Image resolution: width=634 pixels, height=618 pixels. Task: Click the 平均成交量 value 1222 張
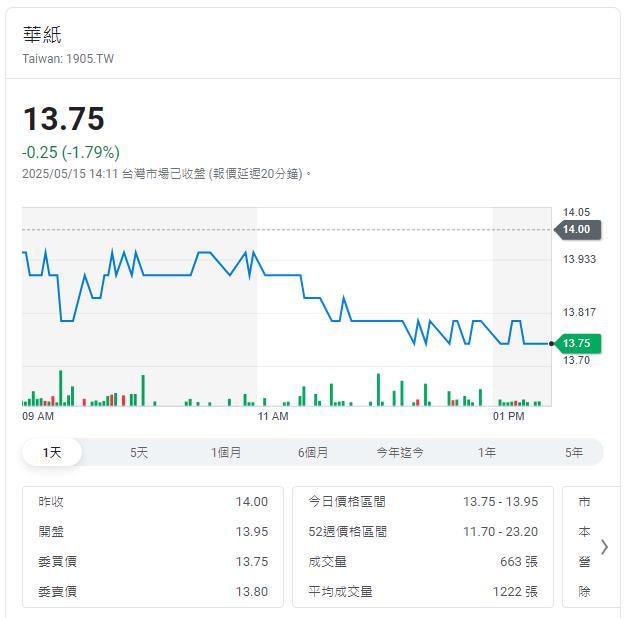pyautogui.click(x=515, y=592)
